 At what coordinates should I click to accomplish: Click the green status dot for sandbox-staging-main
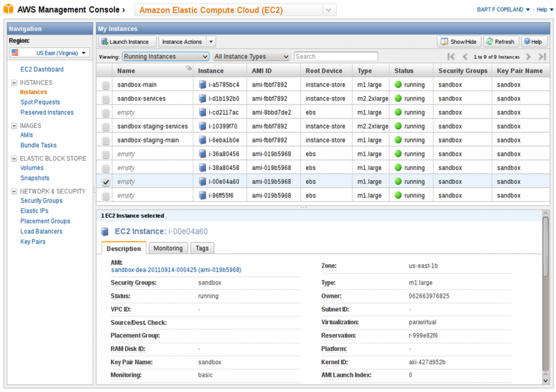[398, 140]
